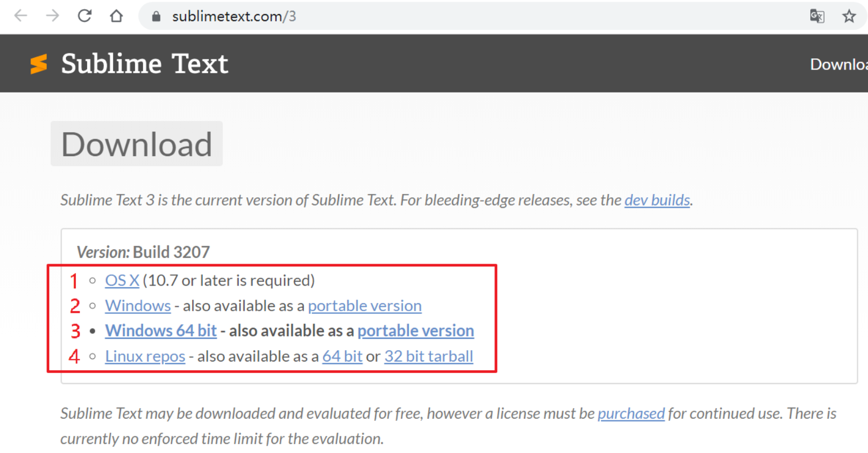The width and height of the screenshot is (868, 453).
Task: Click the back navigation arrow
Action: (20, 16)
